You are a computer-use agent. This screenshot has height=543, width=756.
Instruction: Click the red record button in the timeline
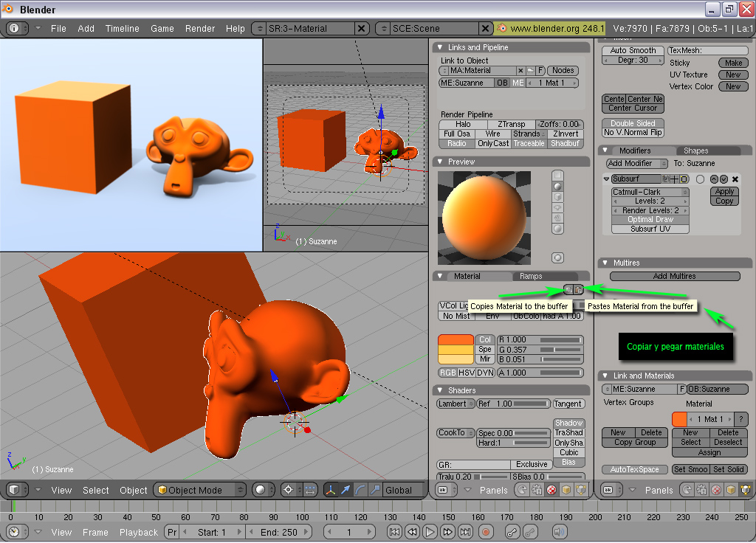(x=486, y=533)
